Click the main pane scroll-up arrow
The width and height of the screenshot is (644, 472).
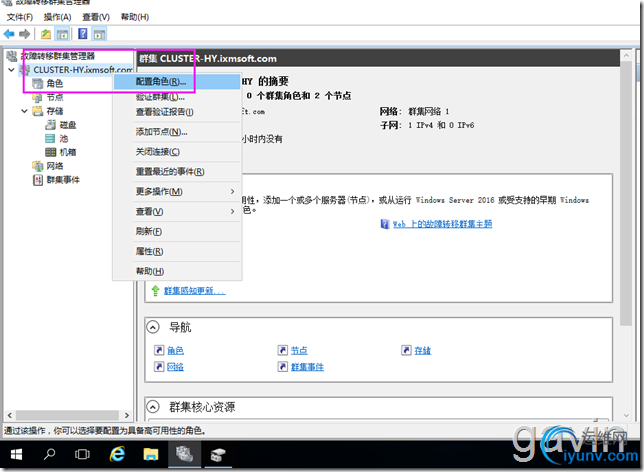(x=626, y=55)
